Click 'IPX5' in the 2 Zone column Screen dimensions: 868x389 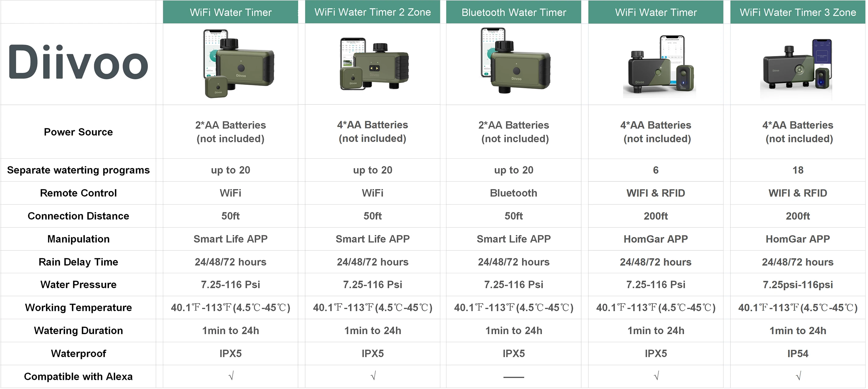(373, 353)
